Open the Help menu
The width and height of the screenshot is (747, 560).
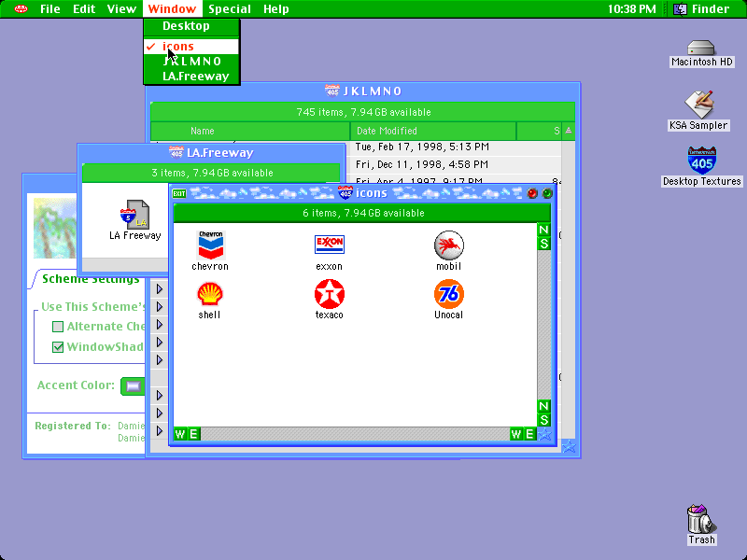[x=276, y=8]
